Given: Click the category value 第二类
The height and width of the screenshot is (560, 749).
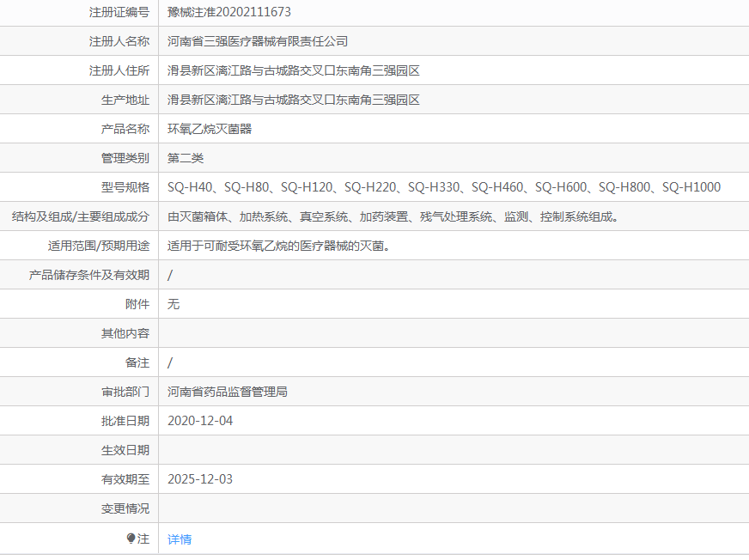Looking at the screenshot, I should (x=186, y=158).
